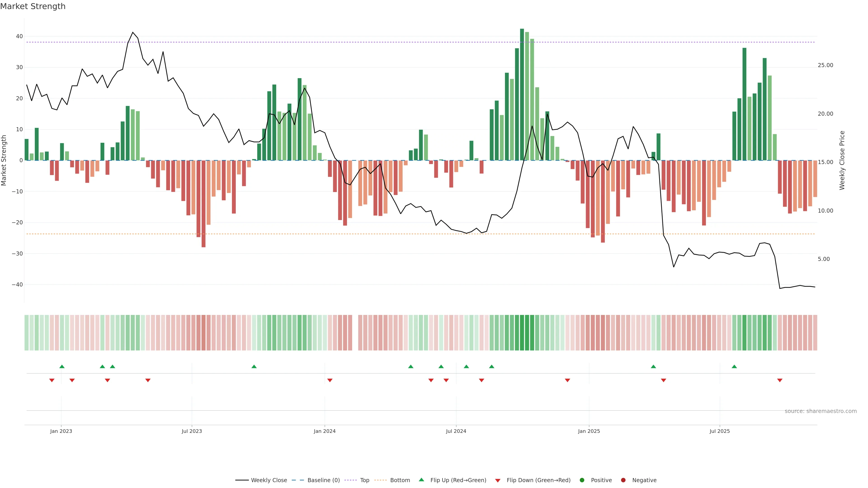Click the source: sharemaestro.com text
868x488 pixels.
pyautogui.click(x=821, y=411)
